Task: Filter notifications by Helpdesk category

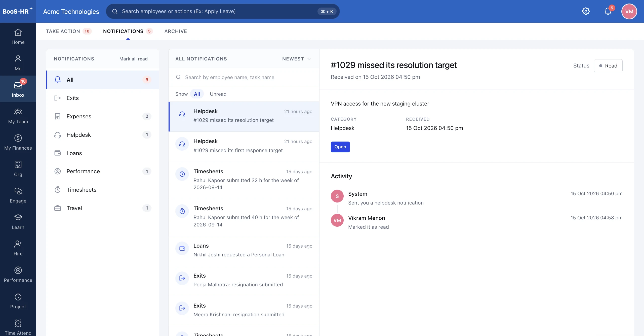Action: point(103,135)
